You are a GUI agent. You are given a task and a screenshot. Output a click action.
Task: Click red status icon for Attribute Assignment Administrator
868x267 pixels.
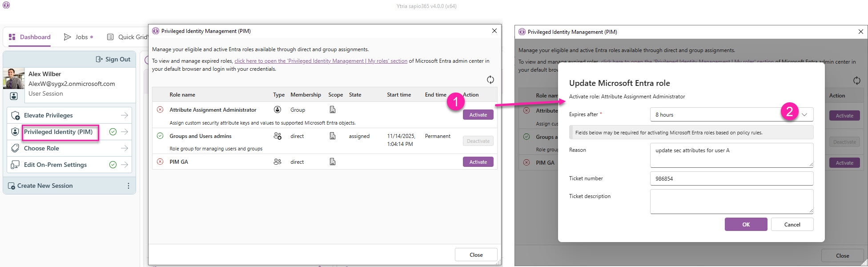[160, 110]
